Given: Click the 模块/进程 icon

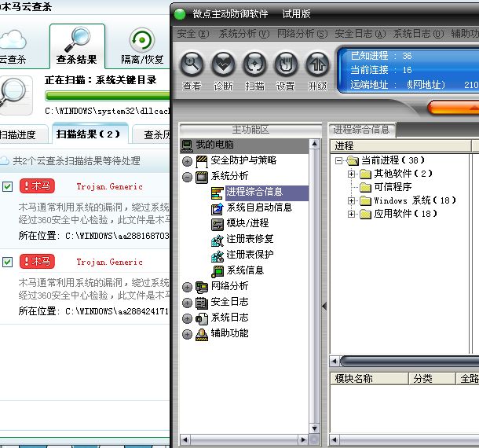Looking at the screenshot, I should (x=218, y=225).
